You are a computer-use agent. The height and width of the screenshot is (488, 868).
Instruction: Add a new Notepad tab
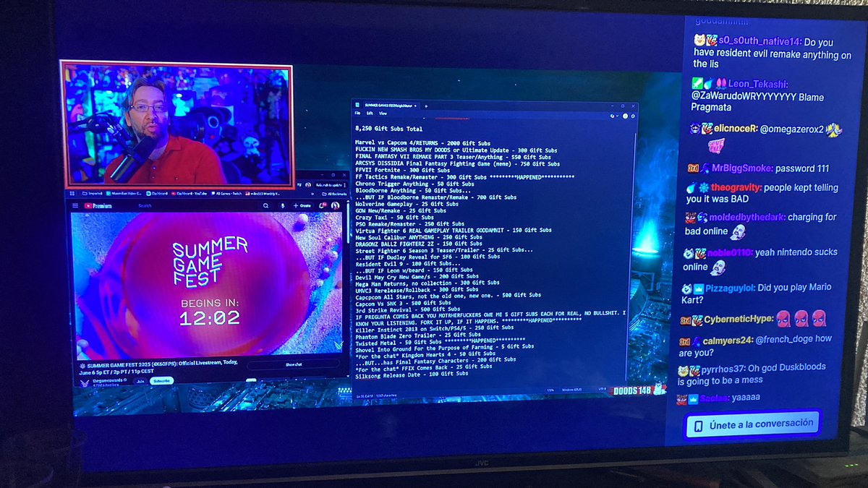(x=426, y=106)
